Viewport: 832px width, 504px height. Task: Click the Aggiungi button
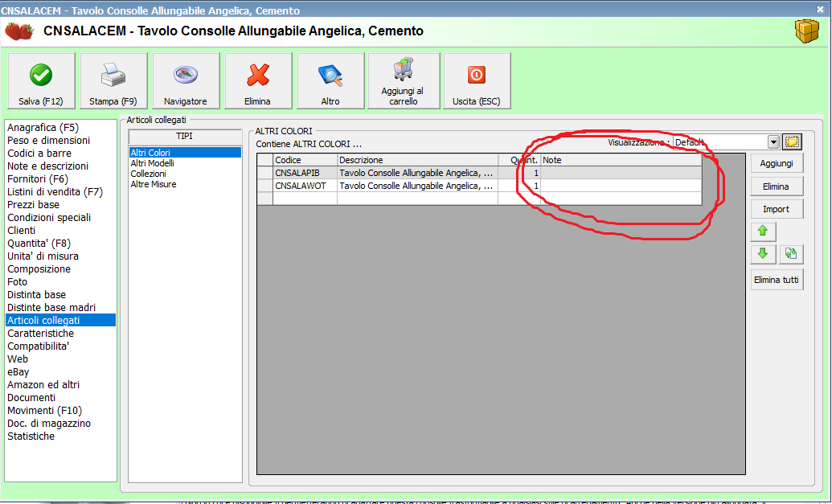click(x=777, y=163)
